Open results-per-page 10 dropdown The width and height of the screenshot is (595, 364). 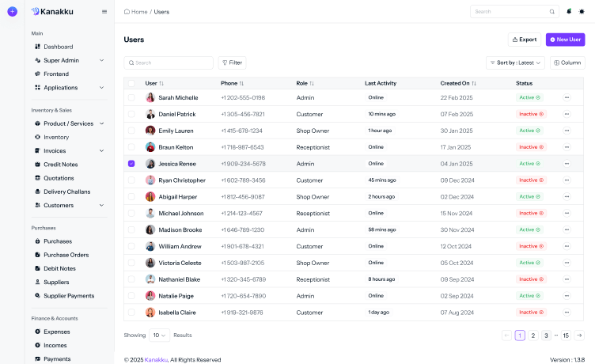[159, 336]
